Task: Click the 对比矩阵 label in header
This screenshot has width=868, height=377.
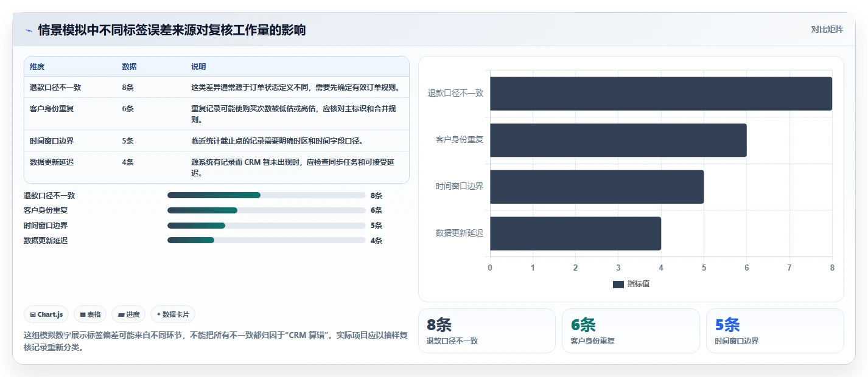Action: [x=827, y=29]
